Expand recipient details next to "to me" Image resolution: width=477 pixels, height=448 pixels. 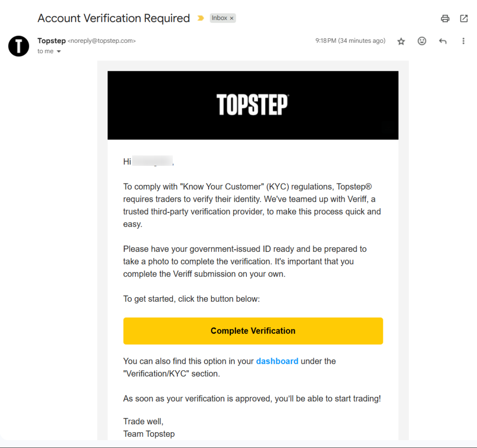pos(59,52)
